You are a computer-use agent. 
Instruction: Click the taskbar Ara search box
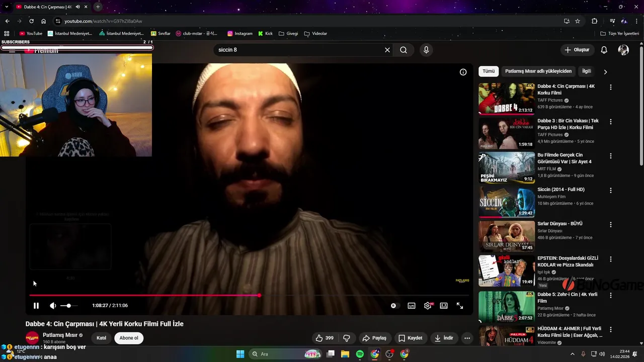[285, 354]
